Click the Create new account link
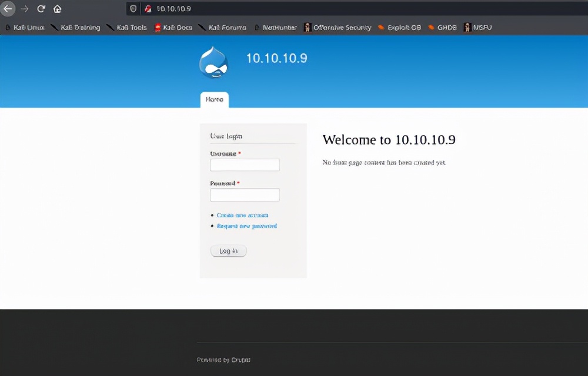Image resolution: width=588 pixels, height=376 pixels. (242, 215)
